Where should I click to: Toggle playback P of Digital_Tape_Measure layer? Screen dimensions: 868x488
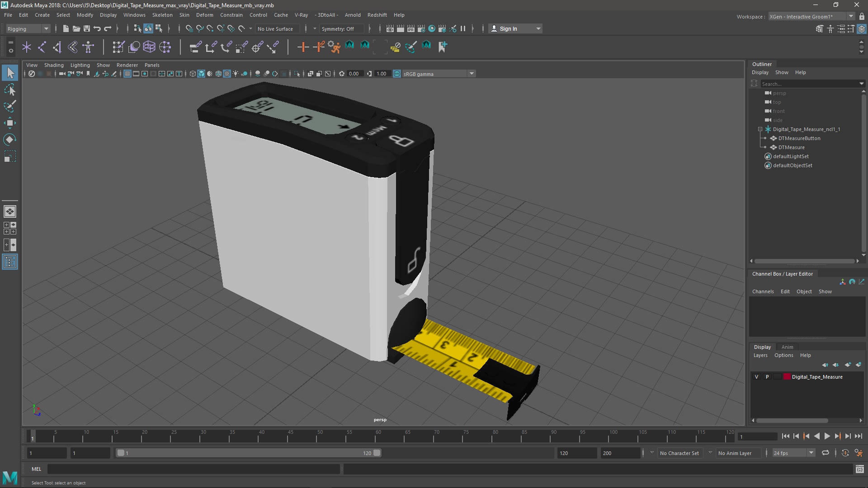pos(767,377)
